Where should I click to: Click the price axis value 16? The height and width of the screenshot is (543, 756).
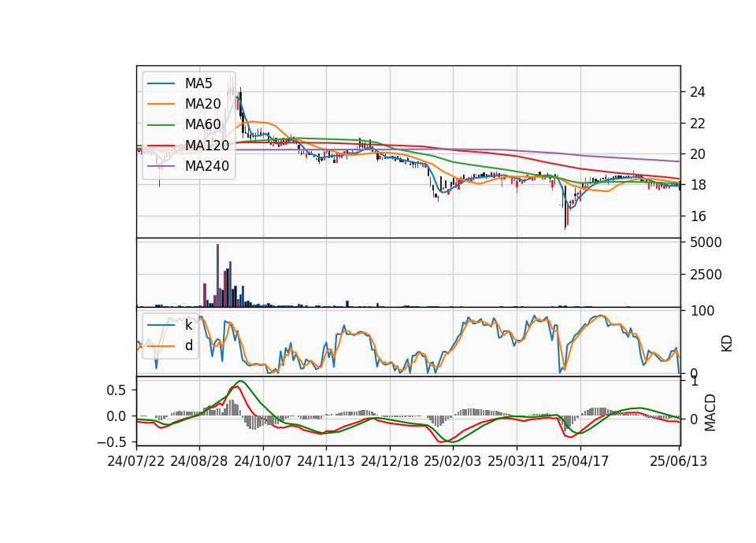coord(697,216)
